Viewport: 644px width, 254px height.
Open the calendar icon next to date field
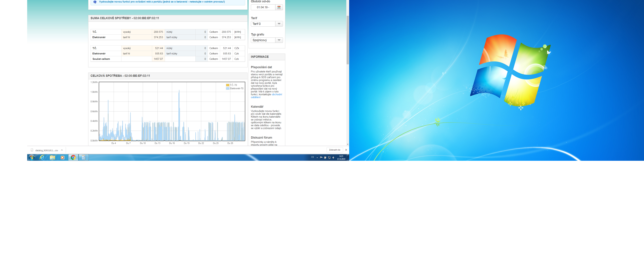pos(279,7)
